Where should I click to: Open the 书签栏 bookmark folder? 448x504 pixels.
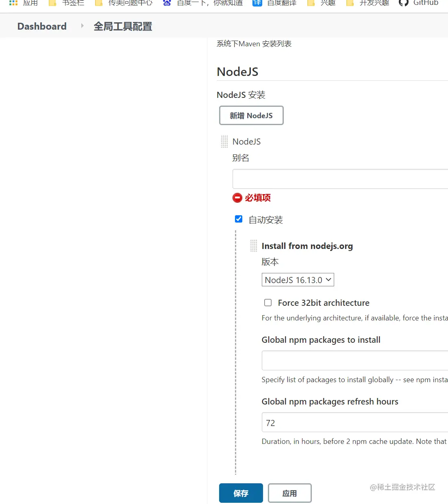66,3
